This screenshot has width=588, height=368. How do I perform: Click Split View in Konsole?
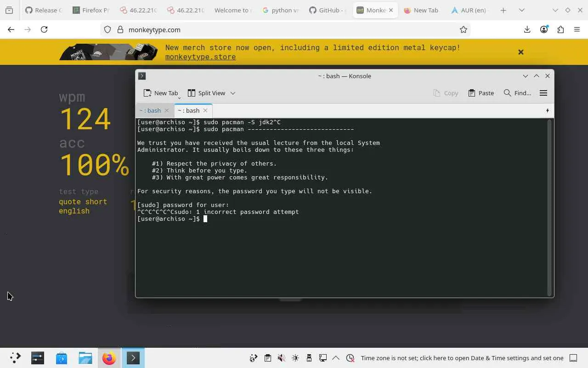tap(206, 93)
